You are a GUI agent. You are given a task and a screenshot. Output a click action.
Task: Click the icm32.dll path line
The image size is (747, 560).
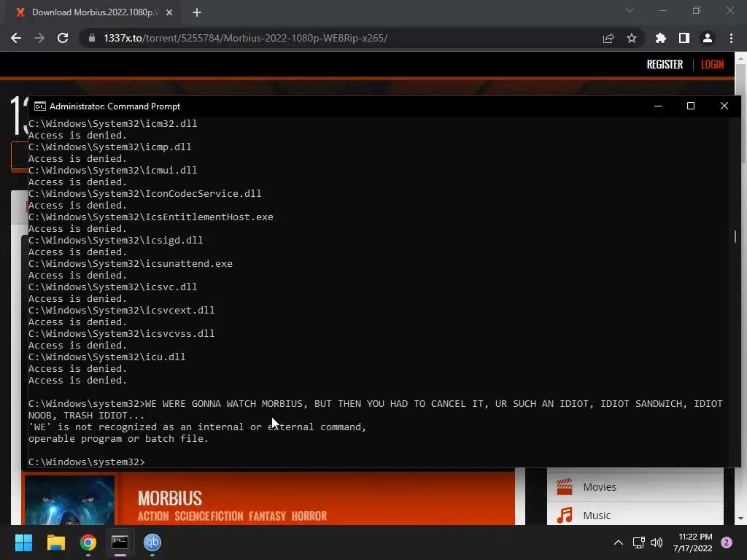click(x=113, y=123)
